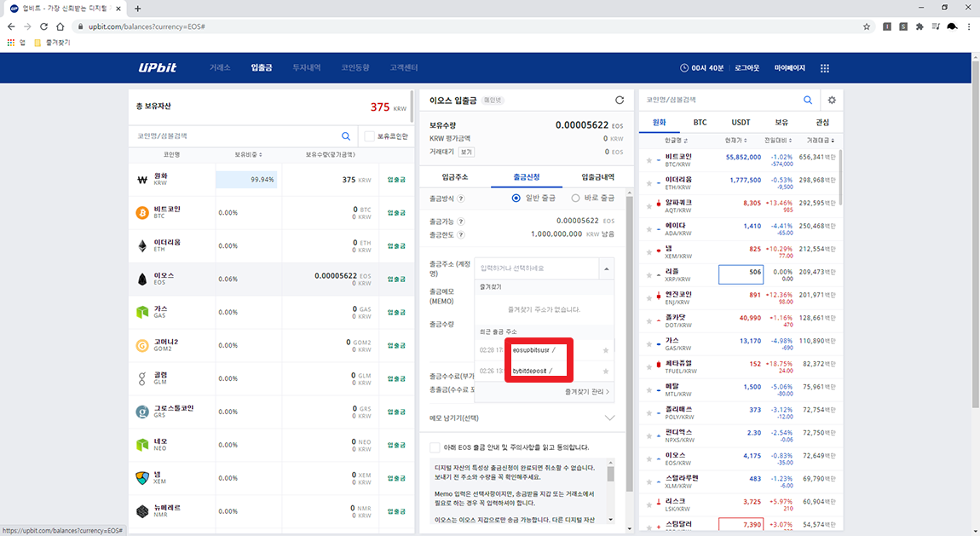Viewport: 980px width, 536px height.
Task: Switch to 입금주소 tab
Action: coord(455,177)
